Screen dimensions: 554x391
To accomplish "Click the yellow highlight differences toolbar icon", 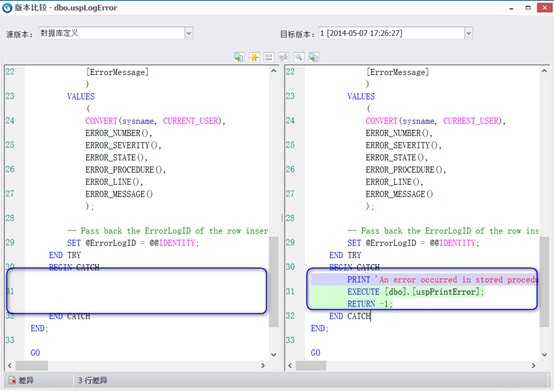I will tap(254, 57).
